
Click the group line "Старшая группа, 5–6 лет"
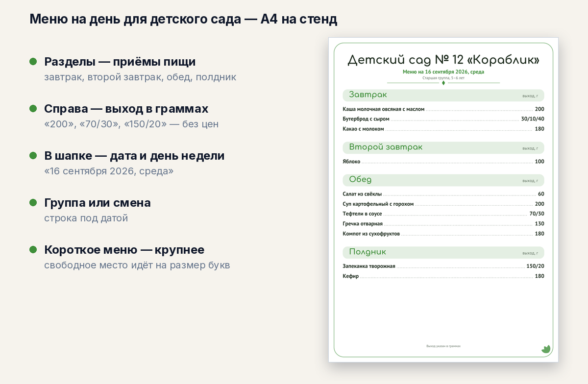point(443,78)
